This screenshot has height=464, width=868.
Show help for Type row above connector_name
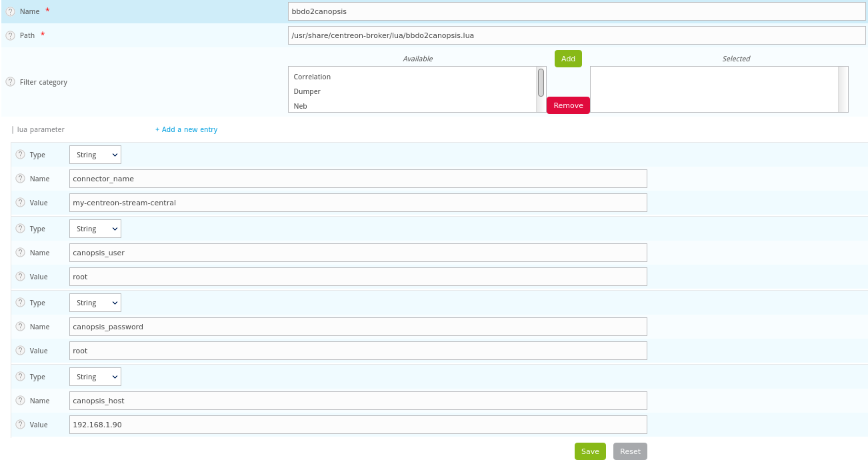pyautogui.click(x=20, y=155)
